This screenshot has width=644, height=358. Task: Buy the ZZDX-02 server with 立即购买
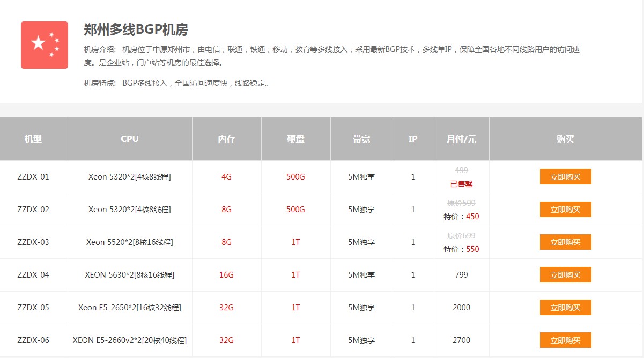click(x=565, y=210)
